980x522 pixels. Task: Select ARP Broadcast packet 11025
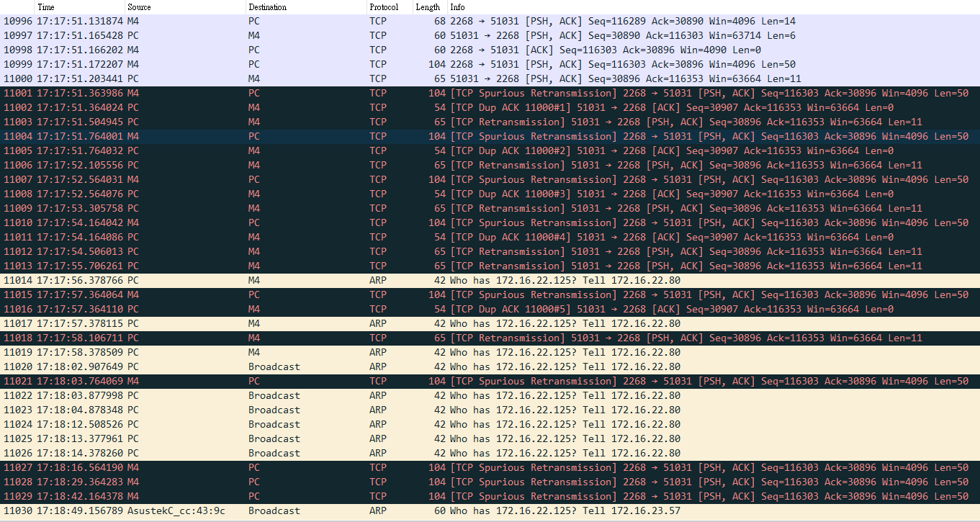(x=490, y=439)
